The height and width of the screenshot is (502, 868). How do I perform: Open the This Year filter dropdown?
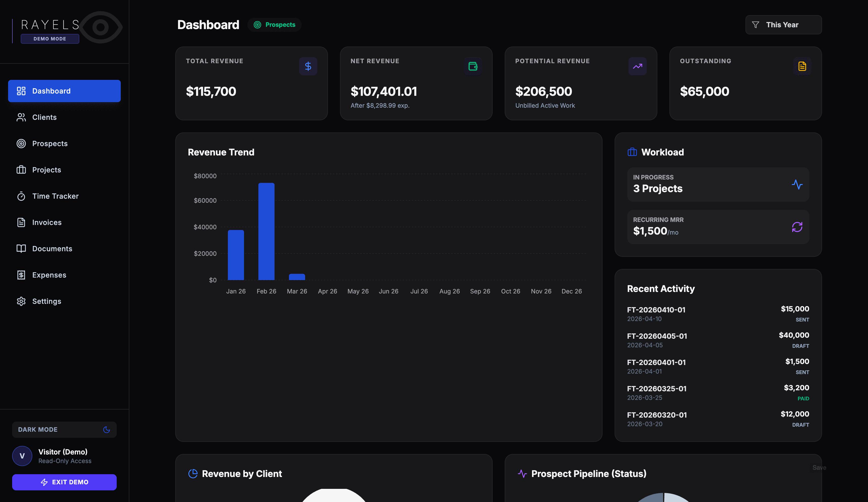(783, 25)
